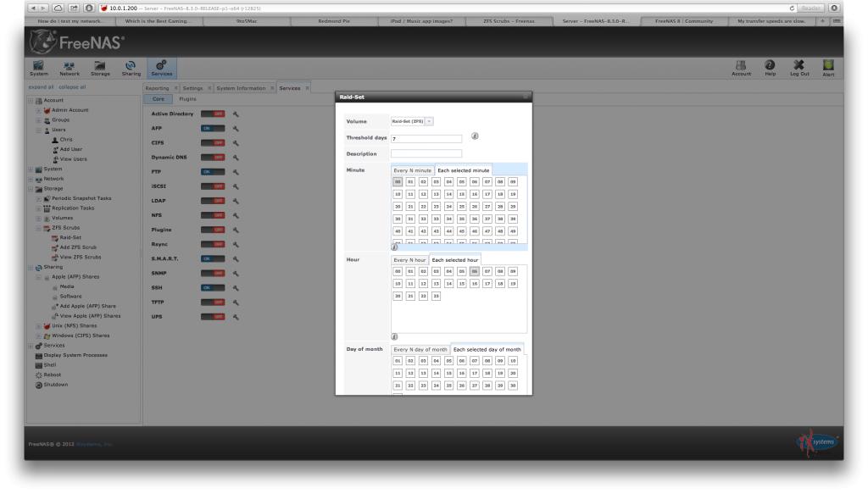Open the Alert status icon
The height and width of the screenshot is (494, 868).
pos(828,68)
